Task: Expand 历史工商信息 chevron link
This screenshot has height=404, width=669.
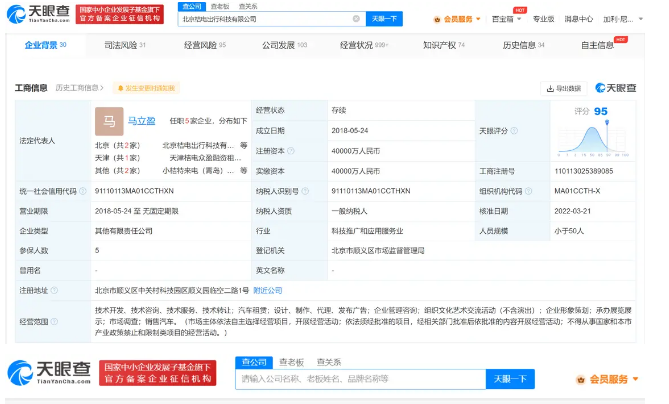Action: (79, 88)
